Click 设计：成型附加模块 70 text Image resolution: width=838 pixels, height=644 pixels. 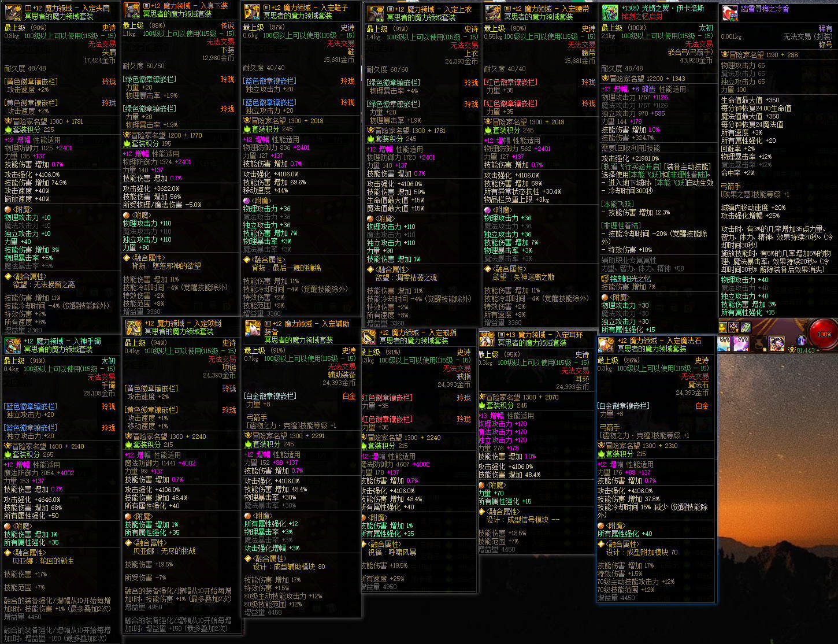coord(642,553)
